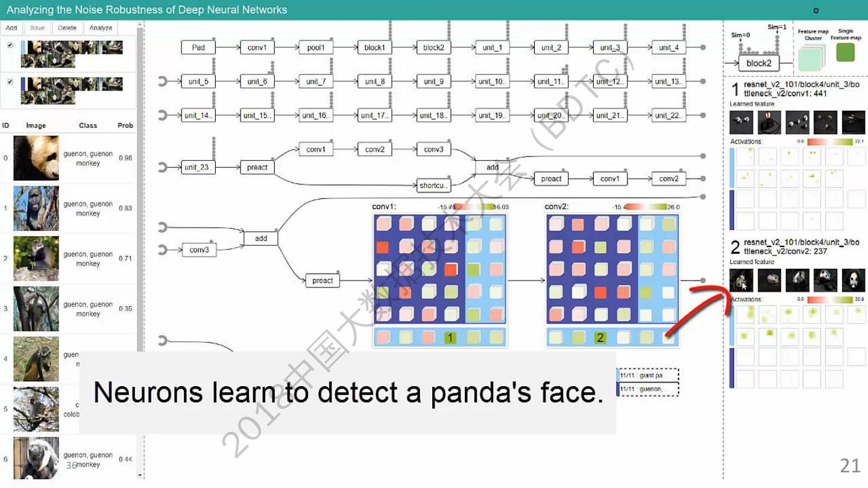The height and width of the screenshot is (488, 868).
Task: Click the 'conv2:' heatmap label
Action: (x=556, y=207)
